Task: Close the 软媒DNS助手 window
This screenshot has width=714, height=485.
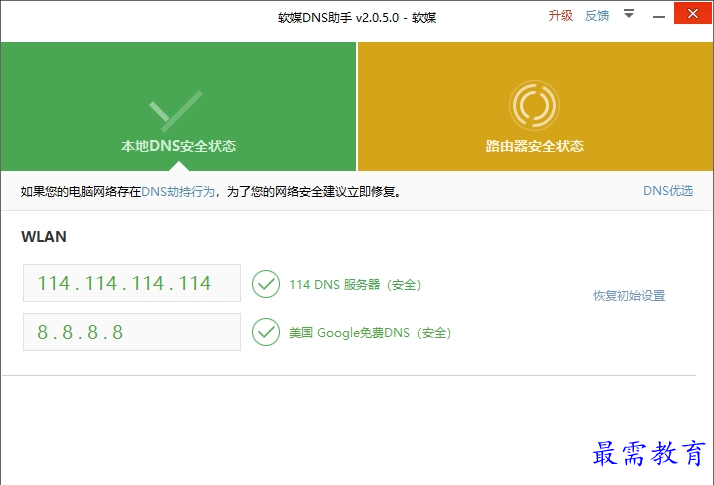Action: pos(693,13)
